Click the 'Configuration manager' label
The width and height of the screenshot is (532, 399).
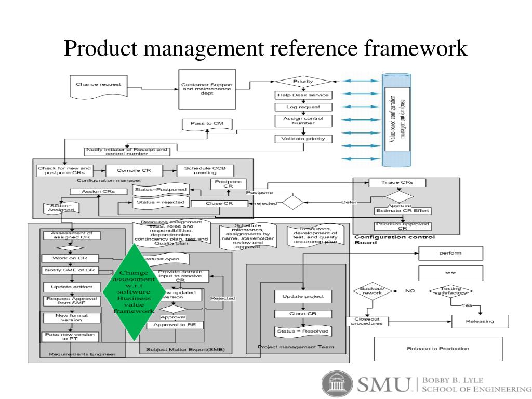point(109,180)
